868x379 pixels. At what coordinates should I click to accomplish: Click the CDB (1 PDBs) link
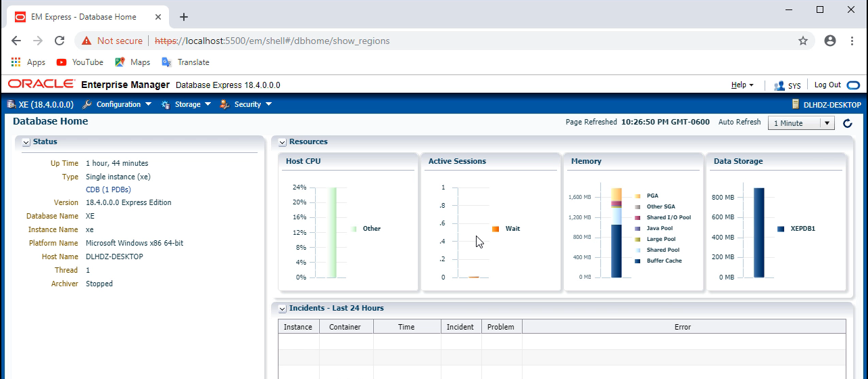coord(108,189)
